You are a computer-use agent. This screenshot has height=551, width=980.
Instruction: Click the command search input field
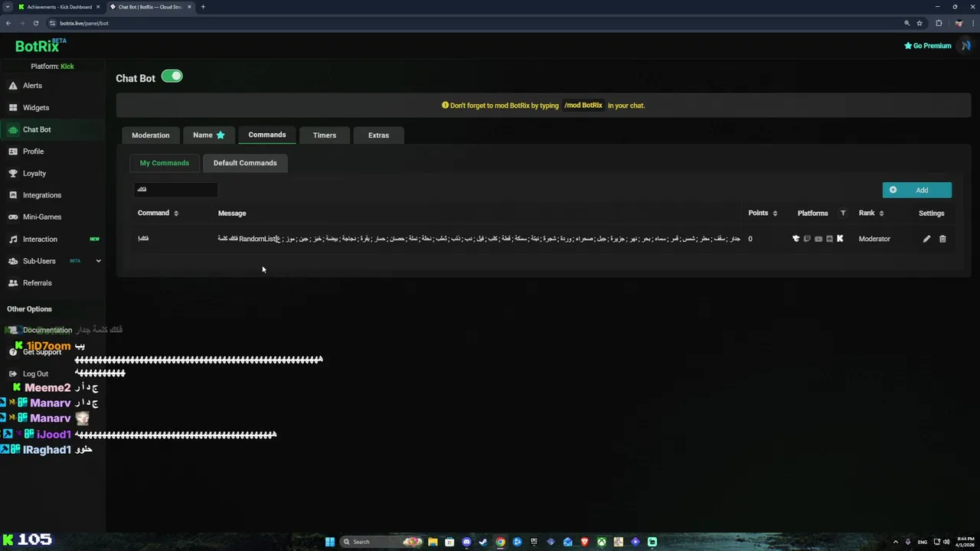tap(176, 189)
